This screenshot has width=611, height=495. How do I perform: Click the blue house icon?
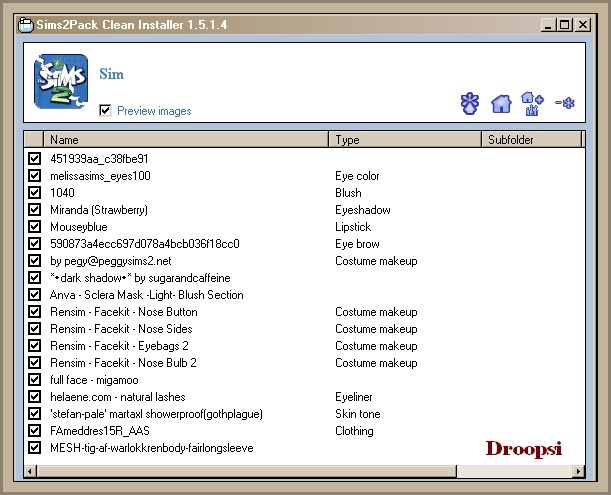click(501, 104)
